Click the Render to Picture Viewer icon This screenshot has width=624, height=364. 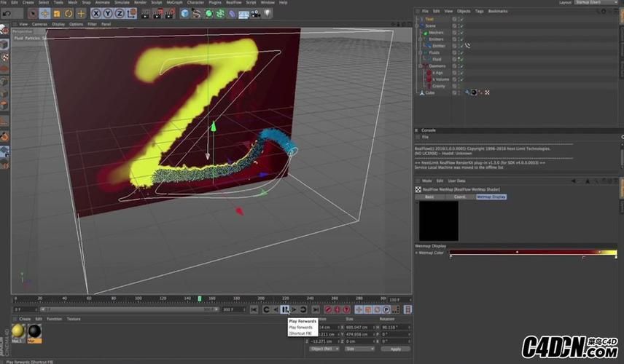coord(157,14)
